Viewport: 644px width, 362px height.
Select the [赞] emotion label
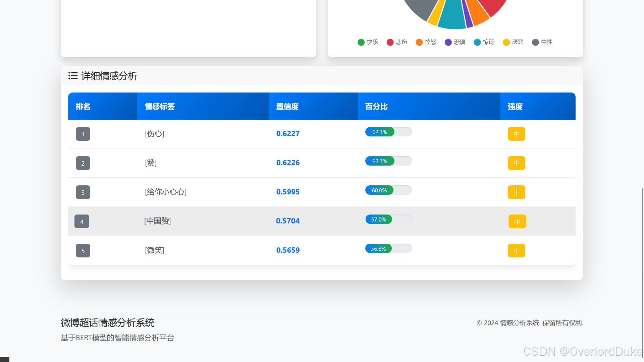coord(151,163)
